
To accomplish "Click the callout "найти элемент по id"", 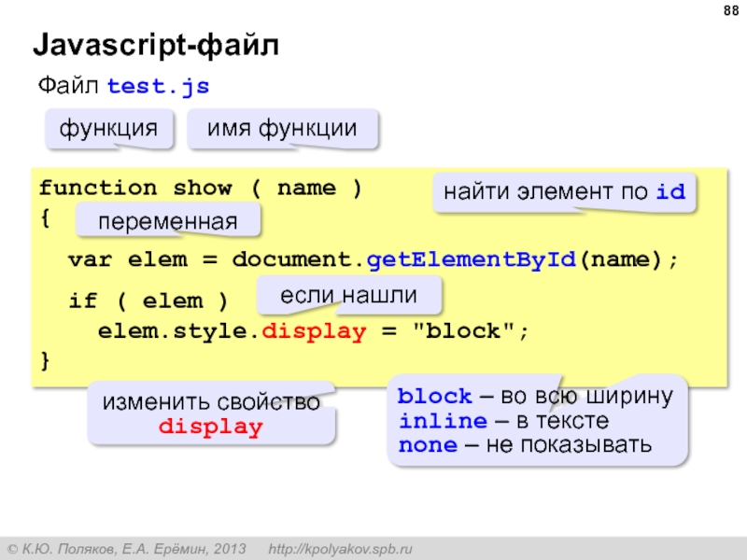I will pyautogui.click(x=565, y=192).
